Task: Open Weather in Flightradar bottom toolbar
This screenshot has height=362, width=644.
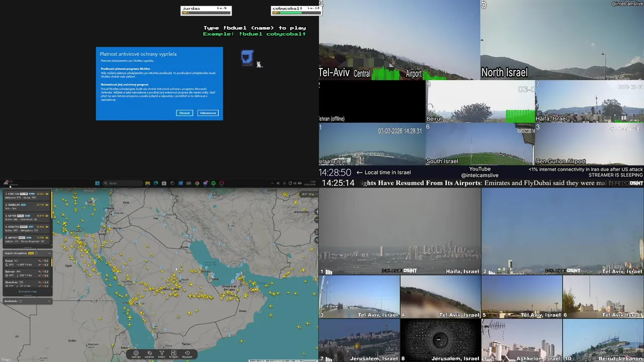Action: [x=149, y=354]
